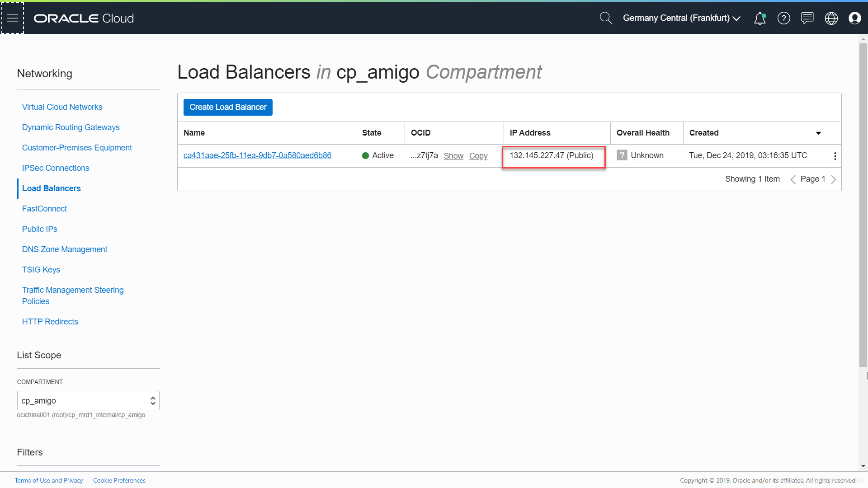Copy the load balancer OCID

click(478, 156)
